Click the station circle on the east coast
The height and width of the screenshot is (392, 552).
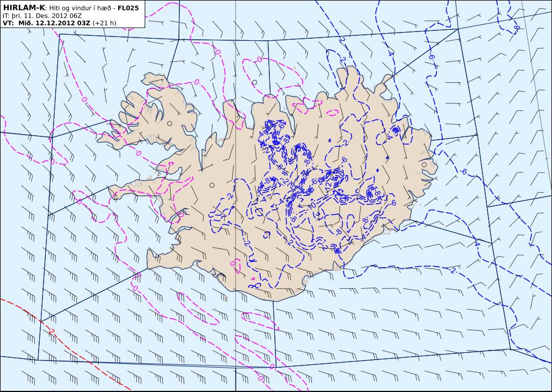click(424, 165)
